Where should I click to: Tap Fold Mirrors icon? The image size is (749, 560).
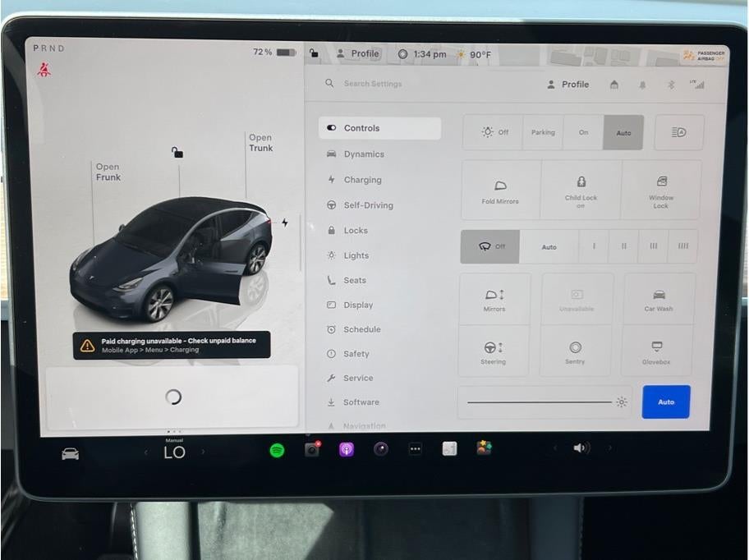[500, 190]
